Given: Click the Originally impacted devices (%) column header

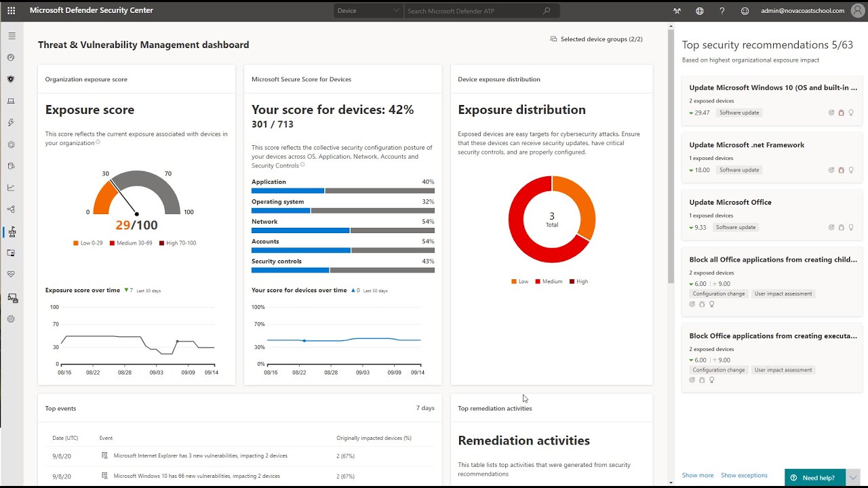Looking at the screenshot, I should click(374, 438).
